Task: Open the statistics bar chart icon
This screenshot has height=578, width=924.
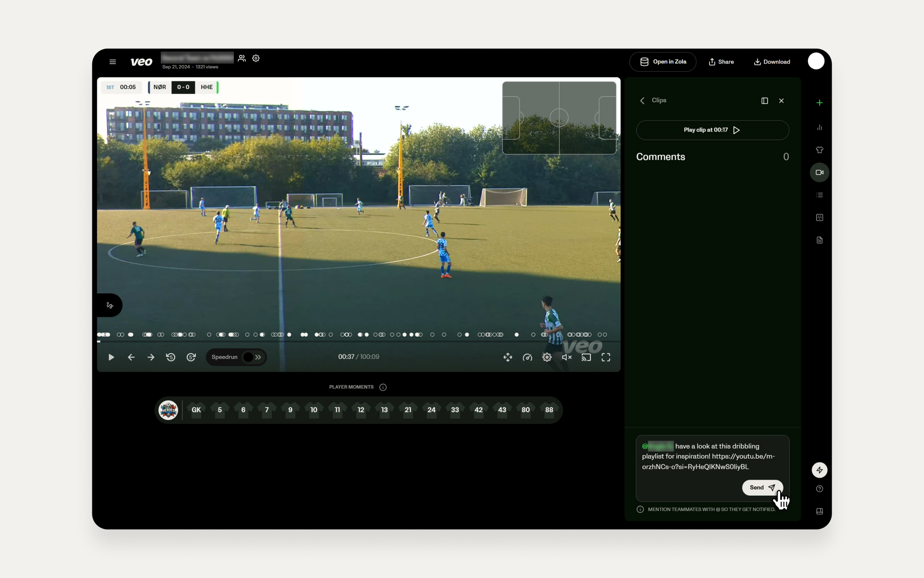Action: (x=820, y=127)
